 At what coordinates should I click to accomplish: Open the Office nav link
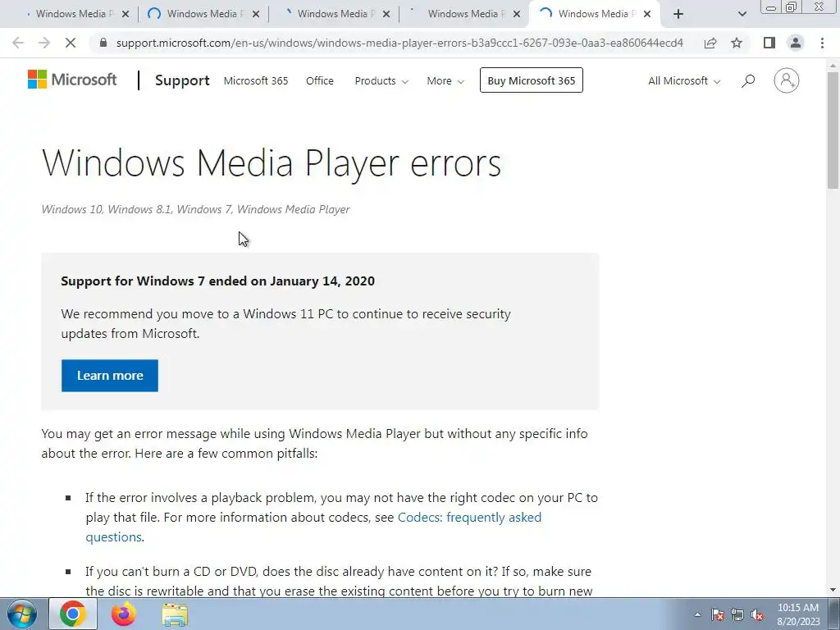pyautogui.click(x=320, y=81)
